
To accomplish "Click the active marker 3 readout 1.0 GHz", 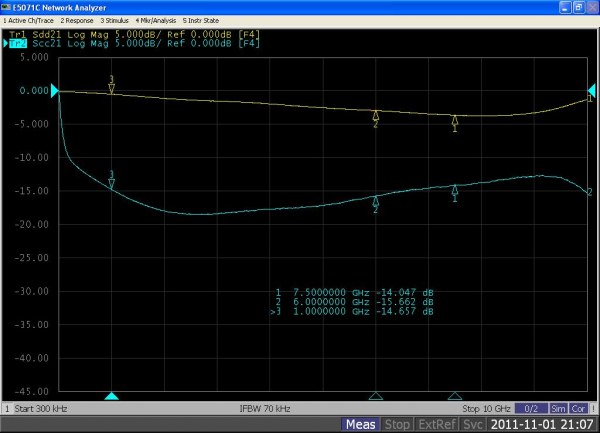I will point(352,311).
